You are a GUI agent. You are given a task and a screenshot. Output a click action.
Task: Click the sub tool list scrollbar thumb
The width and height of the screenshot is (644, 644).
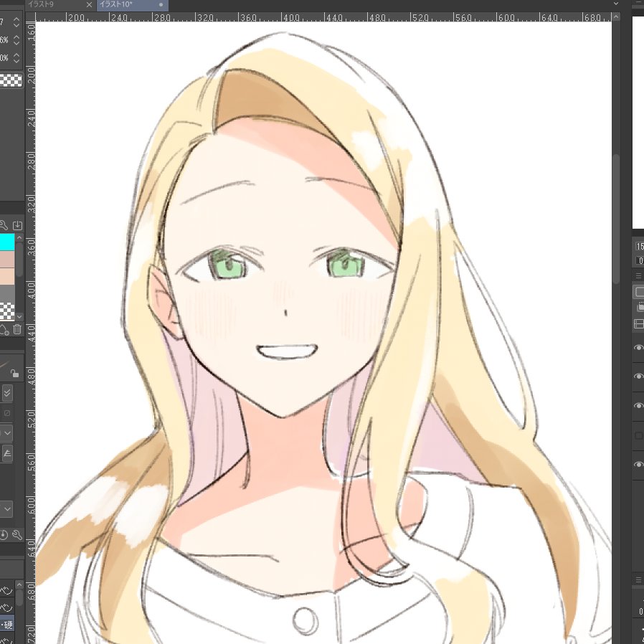point(19,597)
